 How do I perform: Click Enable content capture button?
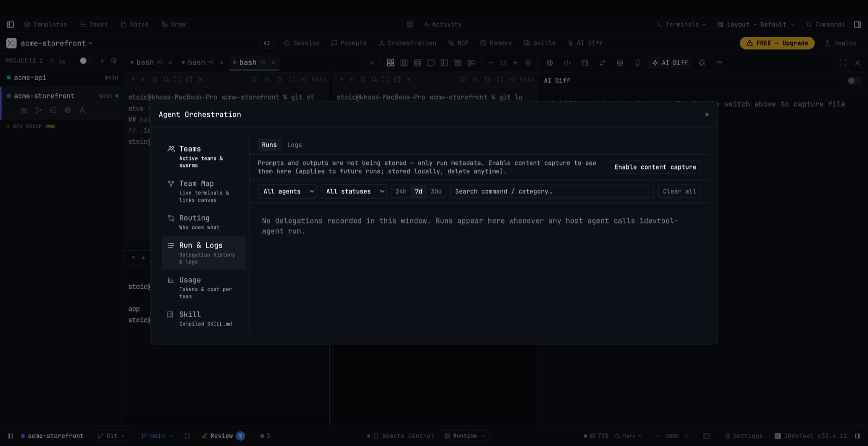click(655, 167)
